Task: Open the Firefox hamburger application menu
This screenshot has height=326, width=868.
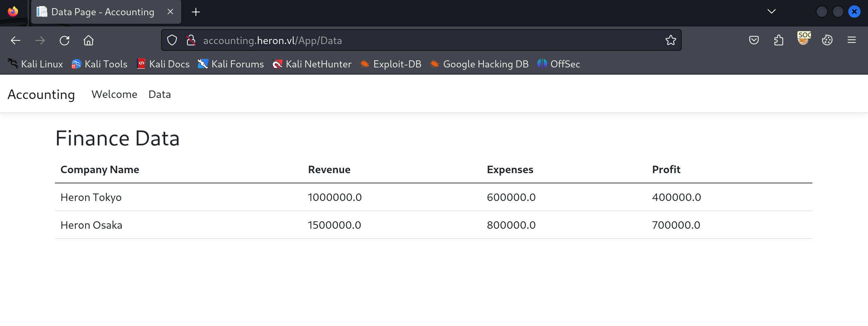Action: coord(851,40)
